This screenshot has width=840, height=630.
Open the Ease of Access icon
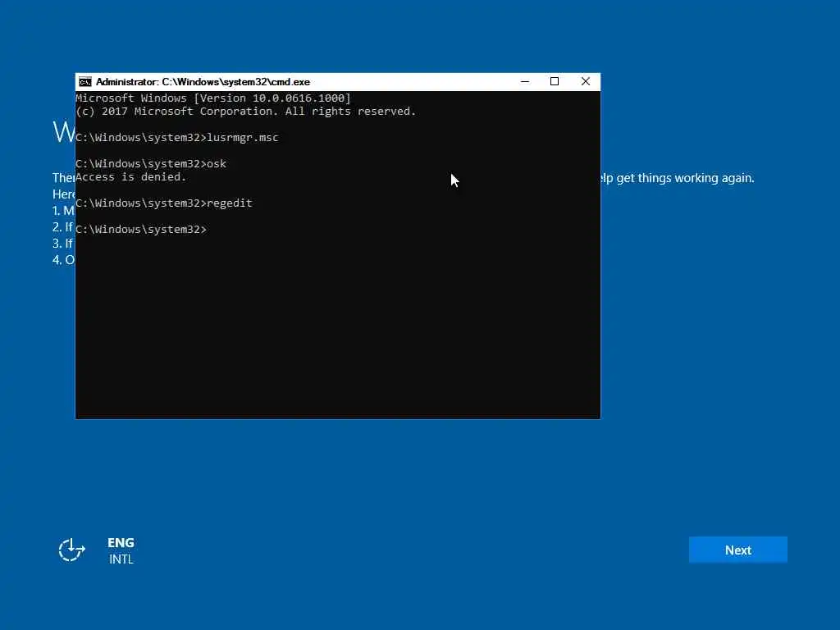[71, 550]
